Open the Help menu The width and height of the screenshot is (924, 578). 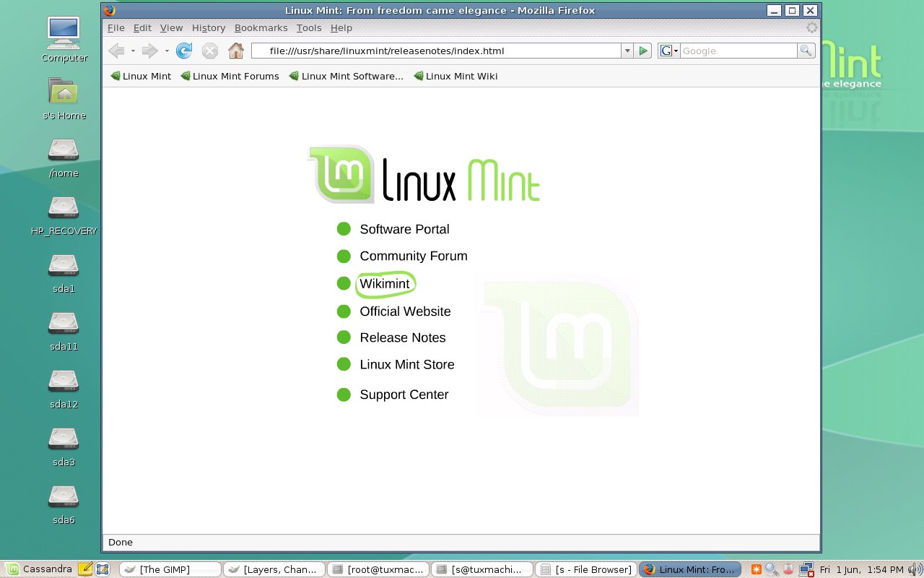341,27
